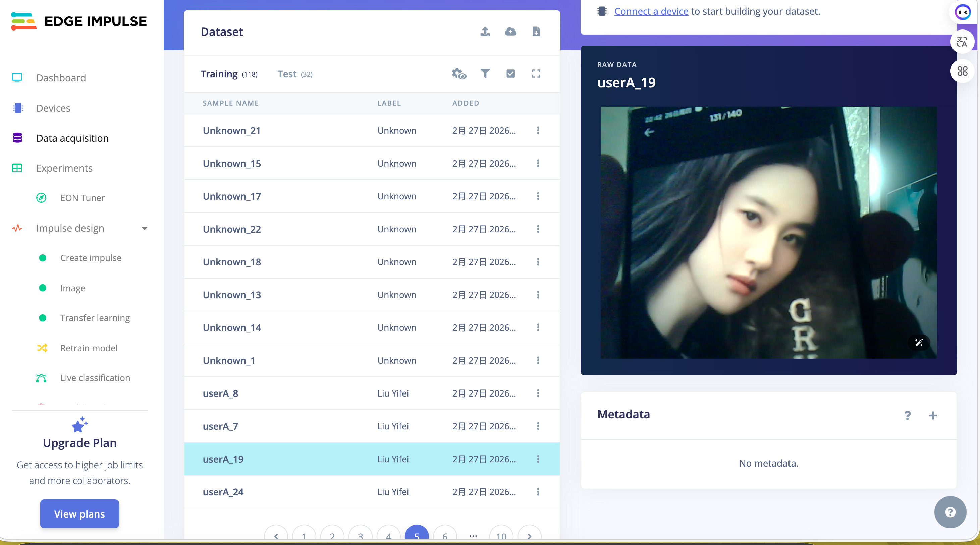The width and height of the screenshot is (980, 545).
Task: Open options menu for userA_19 row
Action: point(538,459)
